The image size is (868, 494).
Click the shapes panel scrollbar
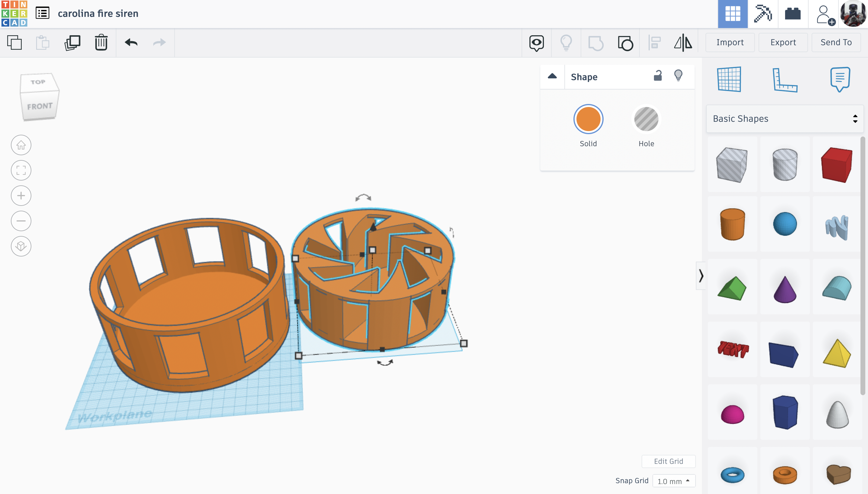(863, 266)
